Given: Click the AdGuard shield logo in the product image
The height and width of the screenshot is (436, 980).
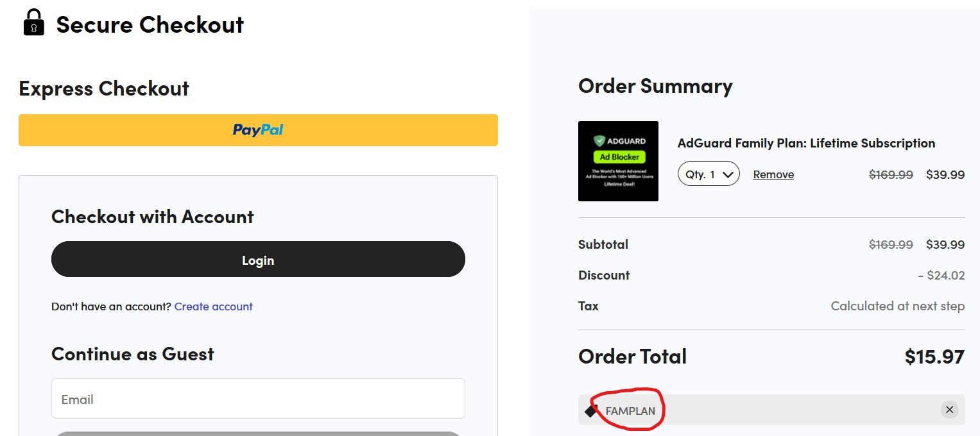Looking at the screenshot, I should coord(599,140).
